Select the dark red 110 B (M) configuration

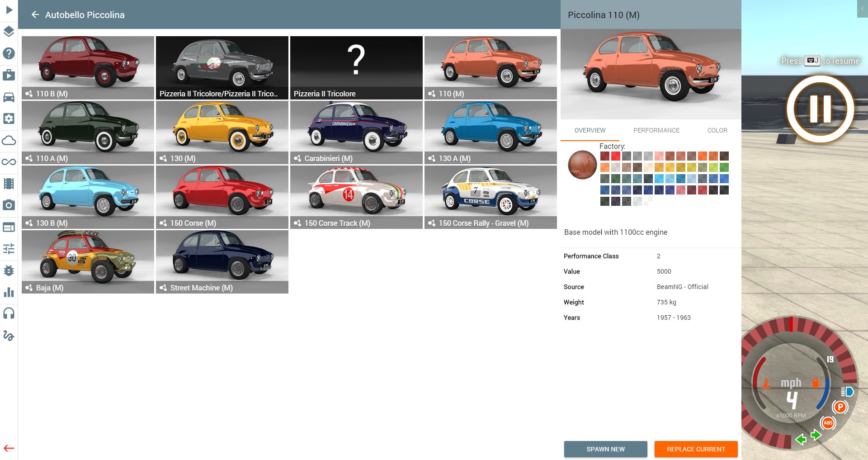(88, 68)
